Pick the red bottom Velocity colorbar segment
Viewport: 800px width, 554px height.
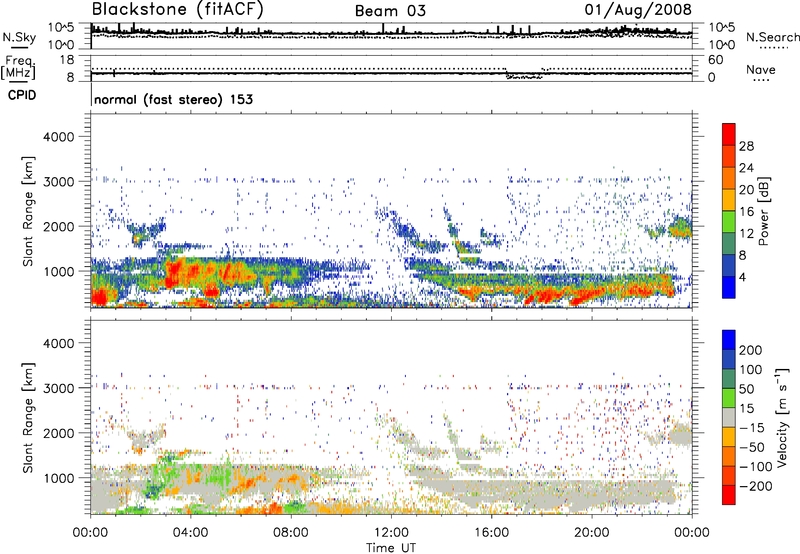click(729, 495)
